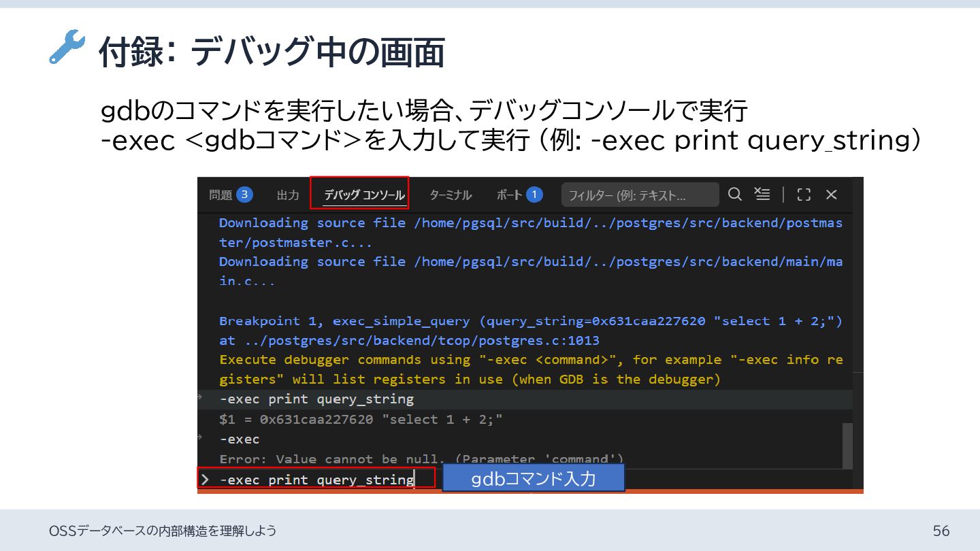Click the "Breakpoint 1, exec_simple_query" output line
The width and height of the screenshot is (980, 551).
click(x=531, y=321)
